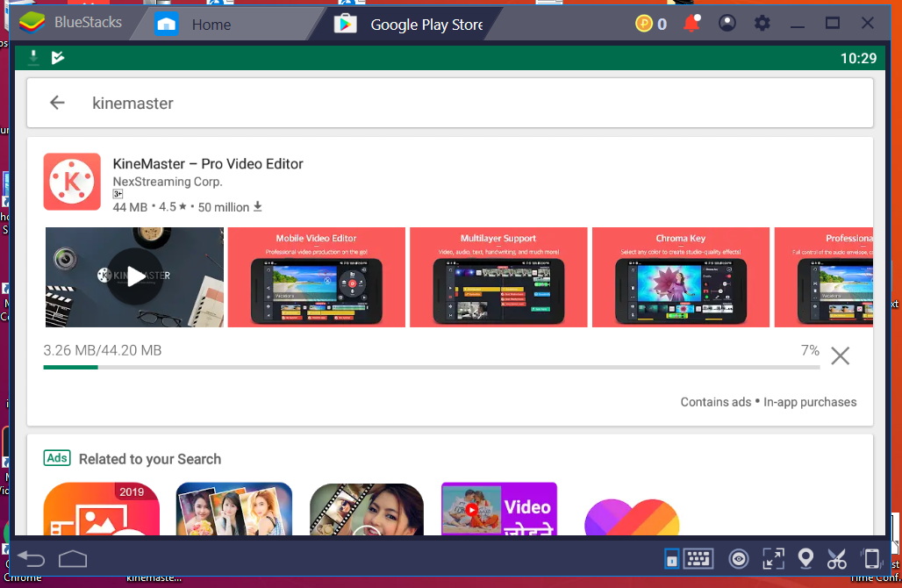The height and width of the screenshot is (588, 902).
Task: Click the blue game controls icon in bottom bar
Action: pyautogui.click(x=671, y=559)
